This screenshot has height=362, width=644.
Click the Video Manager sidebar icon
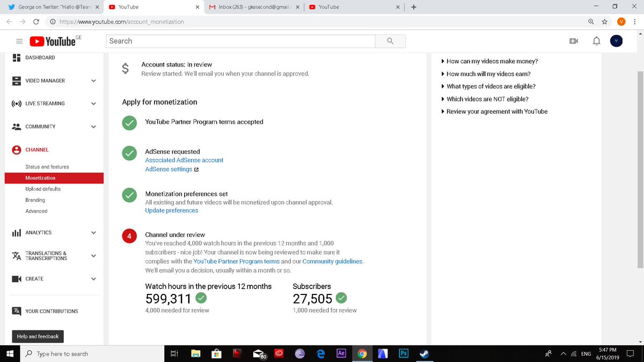point(16,80)
